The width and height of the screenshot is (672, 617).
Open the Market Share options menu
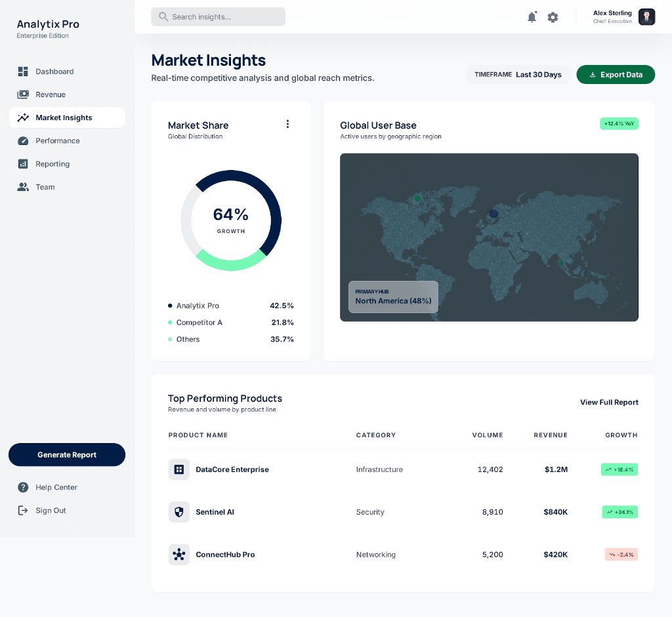coord(287,123)
